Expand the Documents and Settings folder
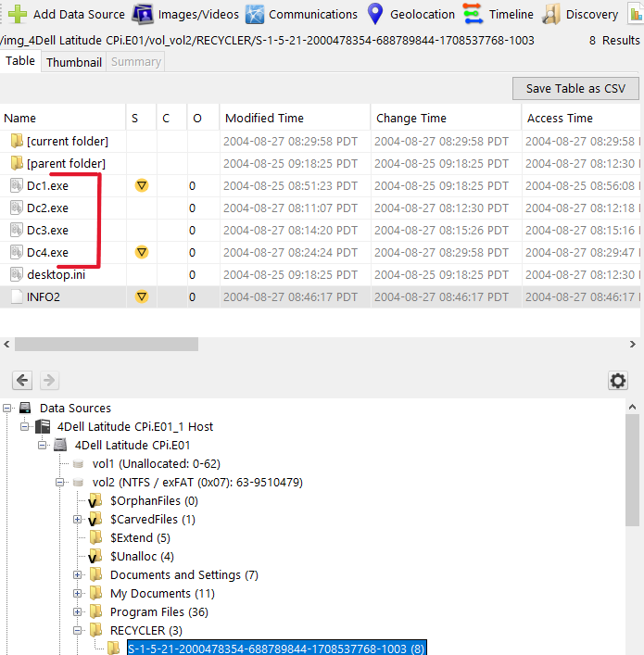 [x=78, y=575]
